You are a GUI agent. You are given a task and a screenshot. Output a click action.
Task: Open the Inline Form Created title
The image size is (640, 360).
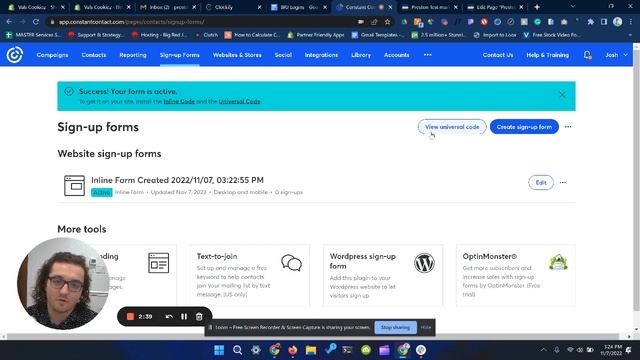177,180
